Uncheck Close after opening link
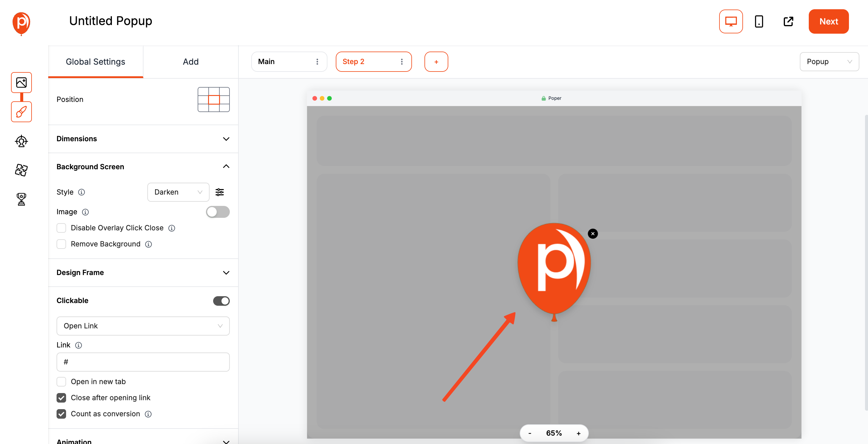Image resolution: width=868 pixels, height=444 pixels. (61, 398)
